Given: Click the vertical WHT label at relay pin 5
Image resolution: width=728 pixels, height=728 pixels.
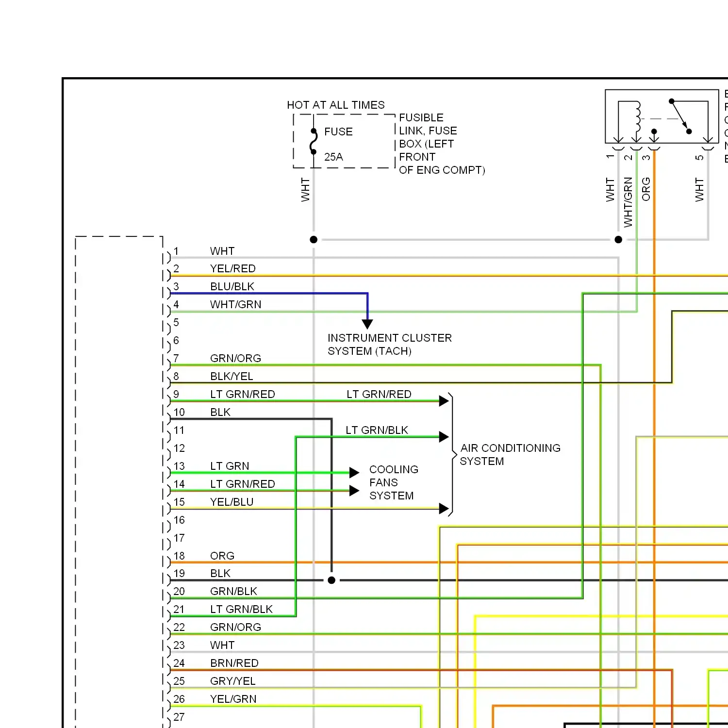Looking at the screenshot, I should [699, 190].
